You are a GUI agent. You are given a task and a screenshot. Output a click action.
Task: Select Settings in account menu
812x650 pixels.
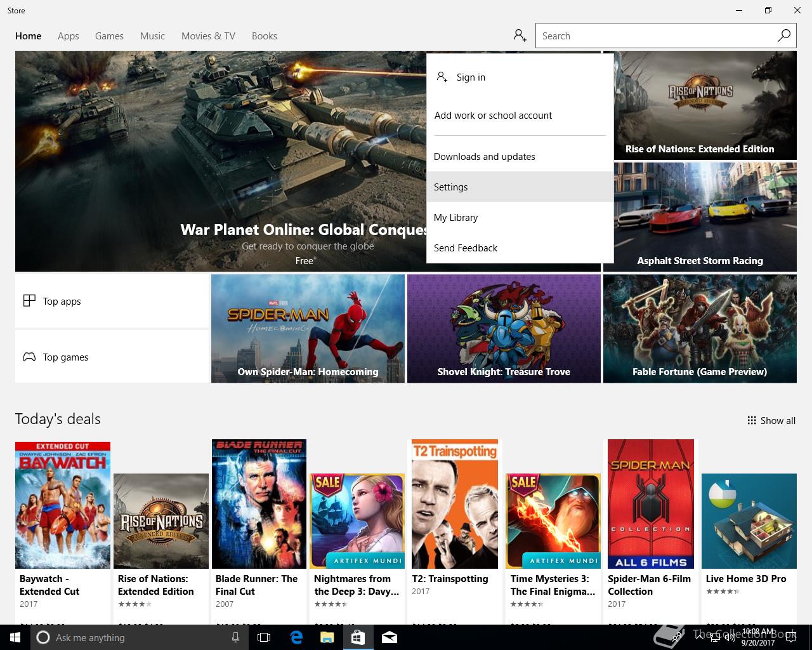(520, 187)
